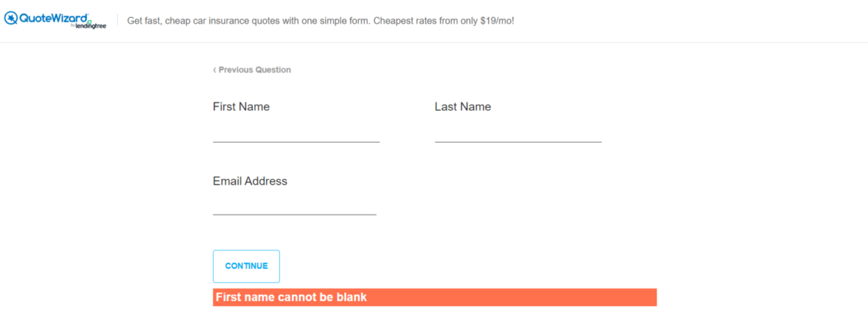Click the 'by lendingtree' logo text
The width and height of the screenshot is (868, 315).
click(x=88, y=26)
